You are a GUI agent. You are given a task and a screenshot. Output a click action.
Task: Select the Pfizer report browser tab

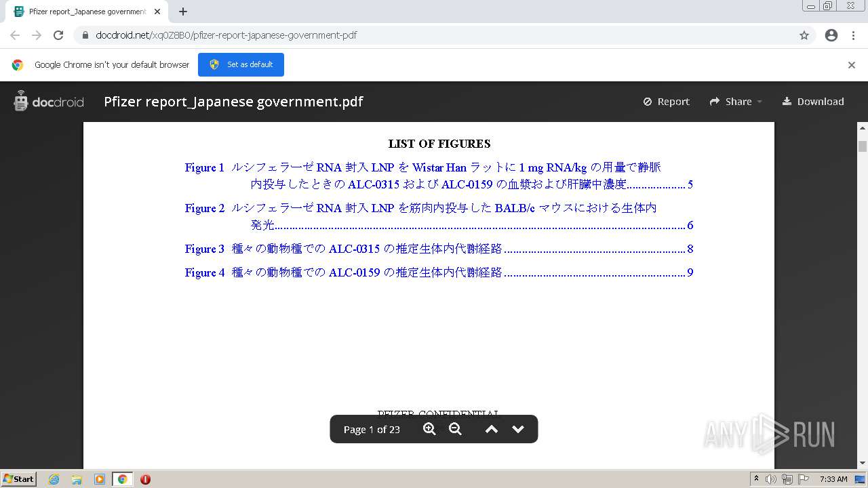coord(87,12)
